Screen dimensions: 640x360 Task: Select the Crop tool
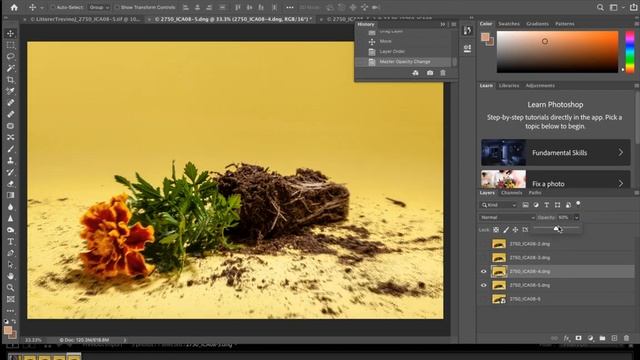(x=11, y=80)
